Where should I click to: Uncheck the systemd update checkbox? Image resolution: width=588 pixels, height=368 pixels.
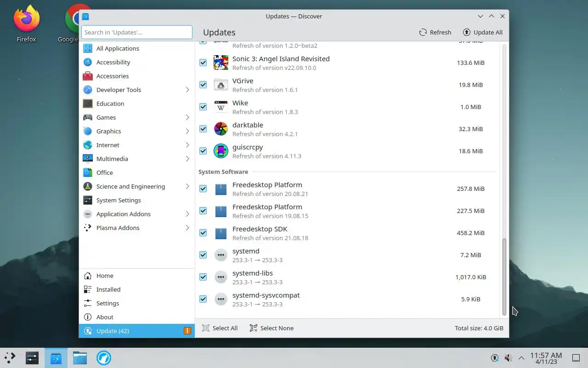pyautogui.click(x=203, y=255)
